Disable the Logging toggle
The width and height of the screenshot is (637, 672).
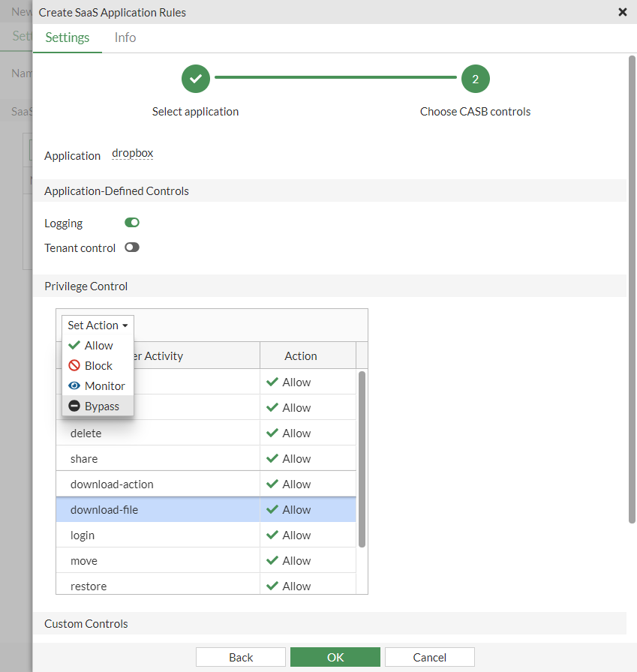click(132, 223)
